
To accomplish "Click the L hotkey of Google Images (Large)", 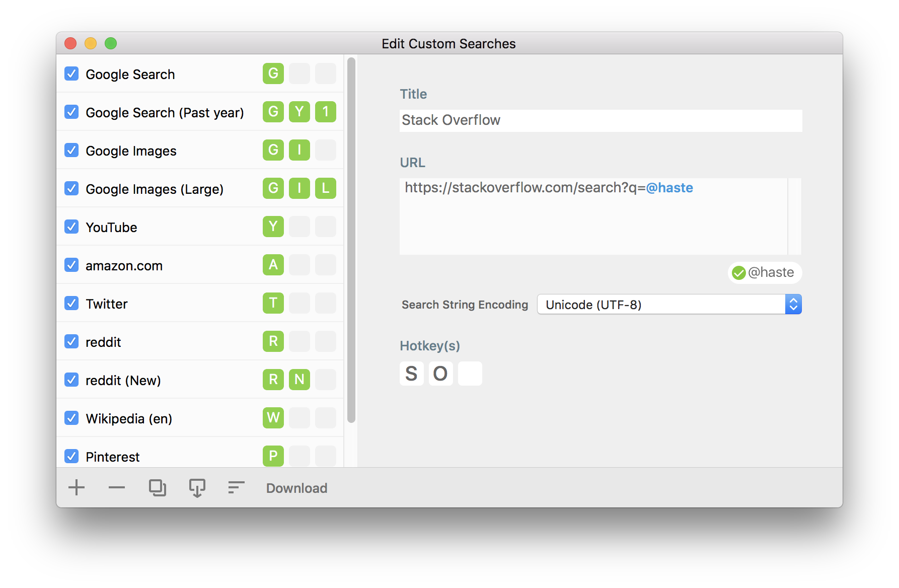I will pos(326,188).
